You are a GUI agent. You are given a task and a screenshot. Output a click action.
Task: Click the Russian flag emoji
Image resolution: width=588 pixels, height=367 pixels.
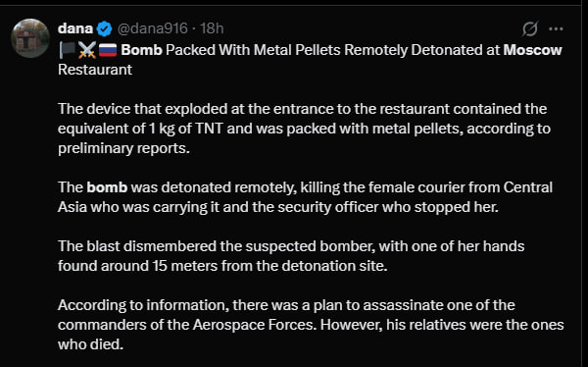coord(108,50)
